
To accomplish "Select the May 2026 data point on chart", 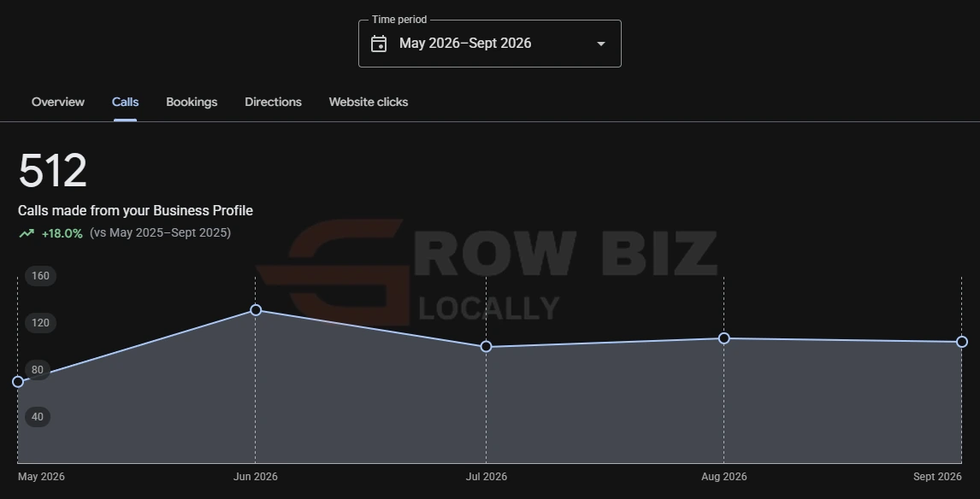I will click(x=18, y=382).
